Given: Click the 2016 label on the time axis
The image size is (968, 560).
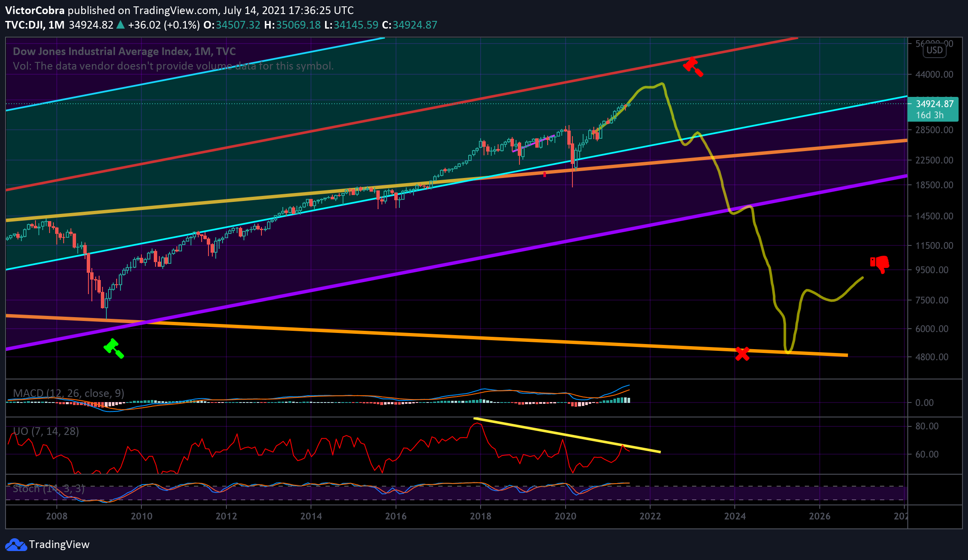Looking at the screenshot, I should pos(396,516).
